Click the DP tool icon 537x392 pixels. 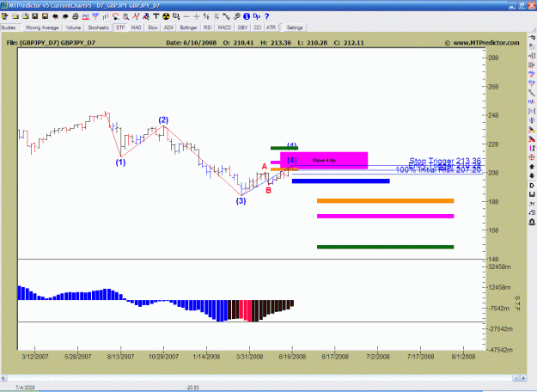tap(257, 16)
